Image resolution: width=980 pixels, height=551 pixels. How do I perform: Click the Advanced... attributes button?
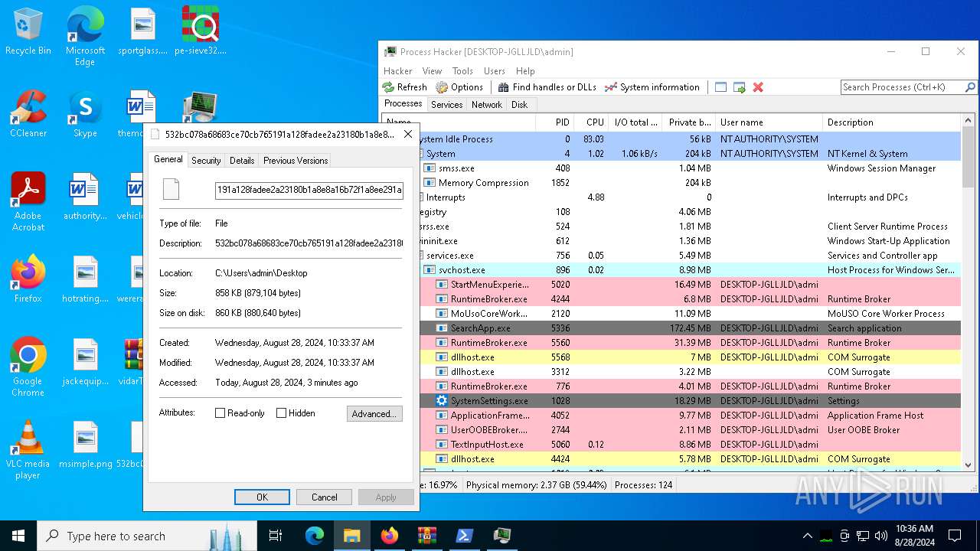click(x=374, y=413)
